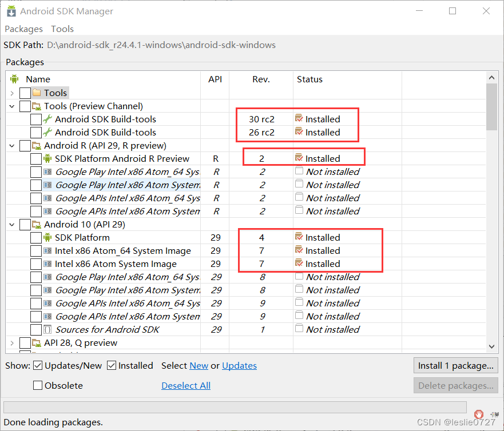The height and width of the screenshot is (431, 504).
Task: Click the Android 10 (API 29) folder icon
Action: (37, 225)
